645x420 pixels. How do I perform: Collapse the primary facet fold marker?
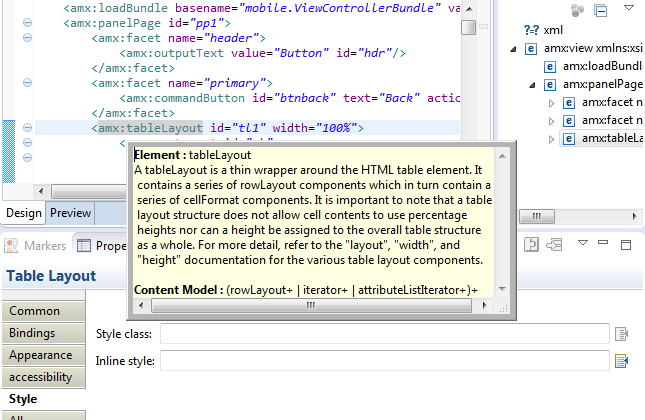27,83
